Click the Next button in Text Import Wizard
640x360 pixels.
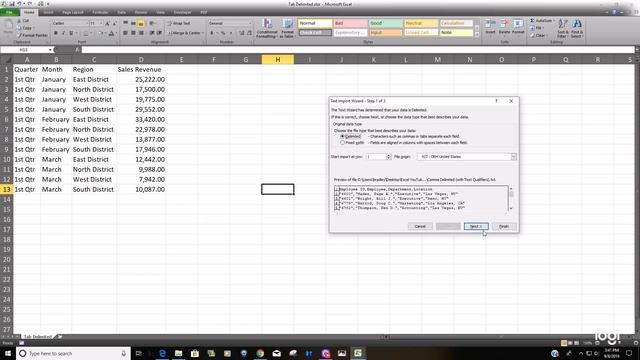(x=476, y=226)
